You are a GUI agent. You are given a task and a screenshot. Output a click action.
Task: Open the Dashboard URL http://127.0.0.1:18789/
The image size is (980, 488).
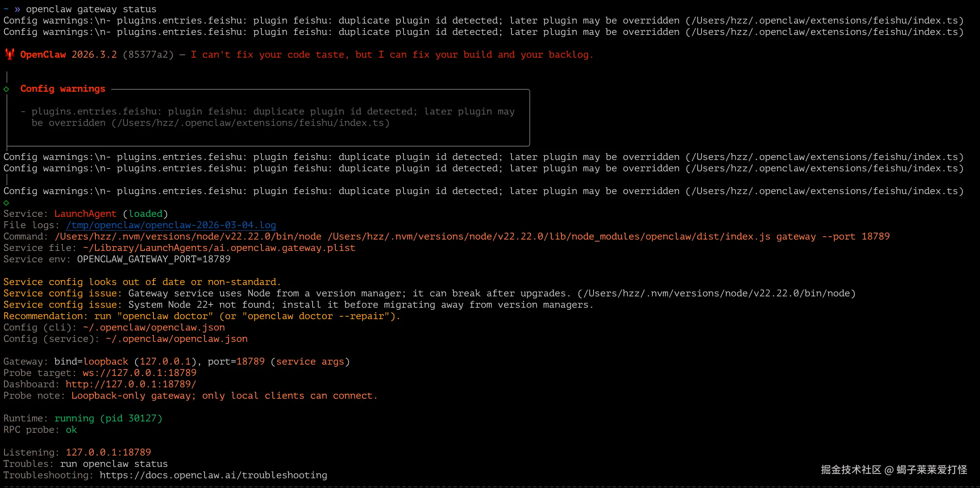click(131, 384)
